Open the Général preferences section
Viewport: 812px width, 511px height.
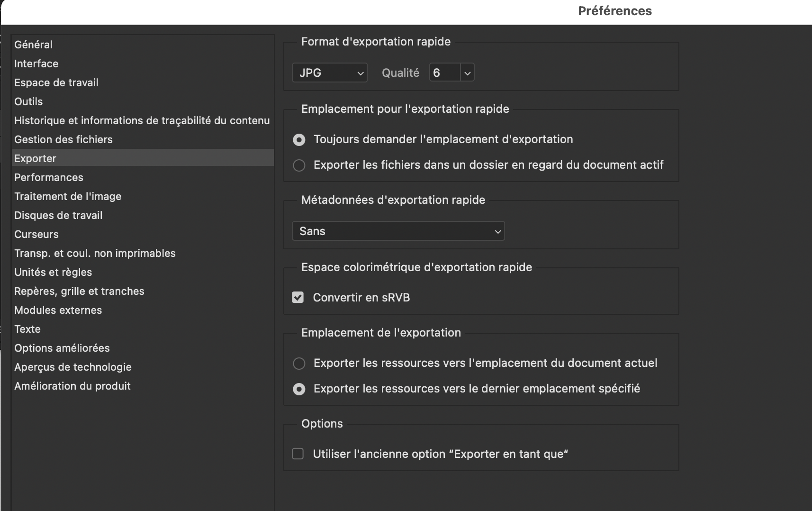(x=34, y=44)
